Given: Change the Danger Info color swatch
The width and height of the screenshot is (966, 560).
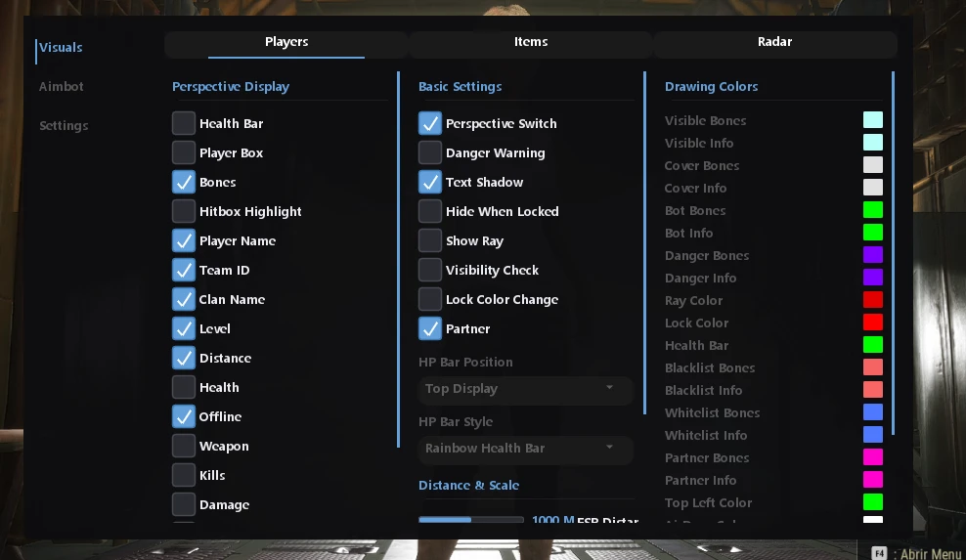Looking at the screenshot, I should point(873,278).
